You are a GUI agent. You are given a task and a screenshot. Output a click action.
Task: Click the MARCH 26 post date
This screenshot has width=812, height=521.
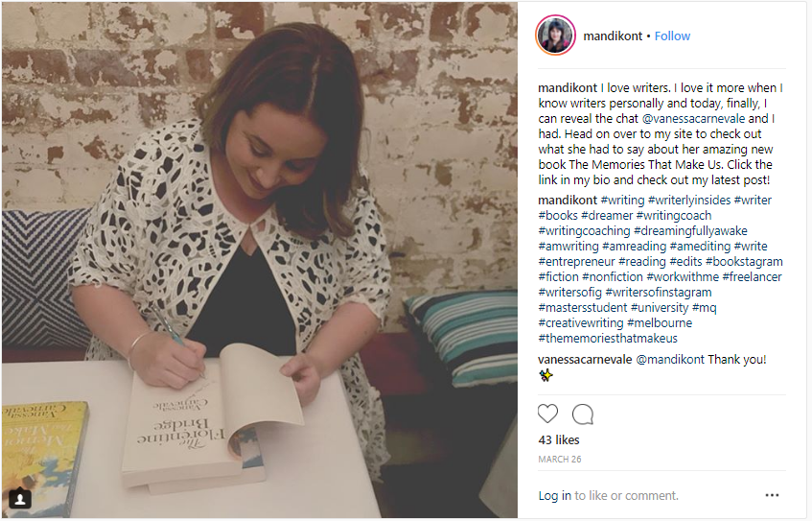[x=560, y=460]
